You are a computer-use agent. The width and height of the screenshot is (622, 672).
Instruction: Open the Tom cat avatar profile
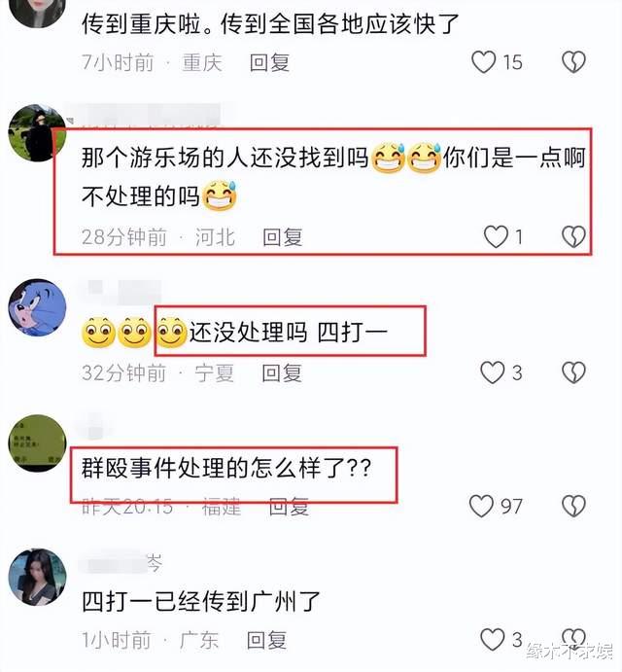click(37, 307)
